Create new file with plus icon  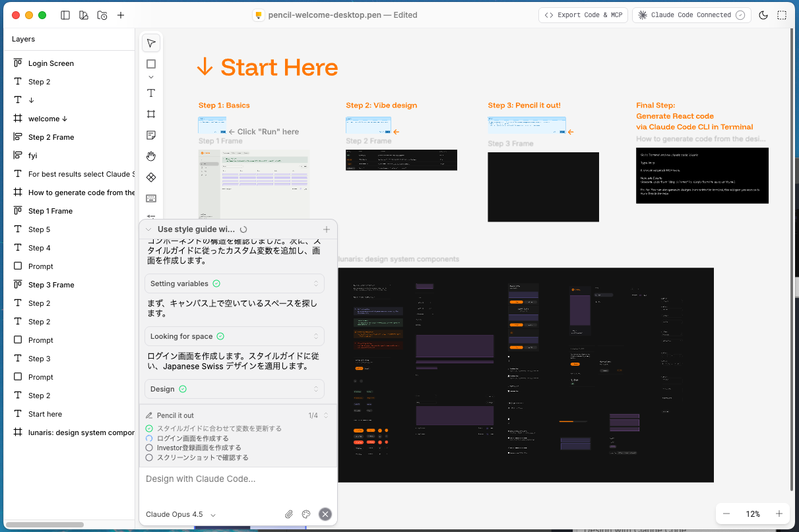[121, 15]
